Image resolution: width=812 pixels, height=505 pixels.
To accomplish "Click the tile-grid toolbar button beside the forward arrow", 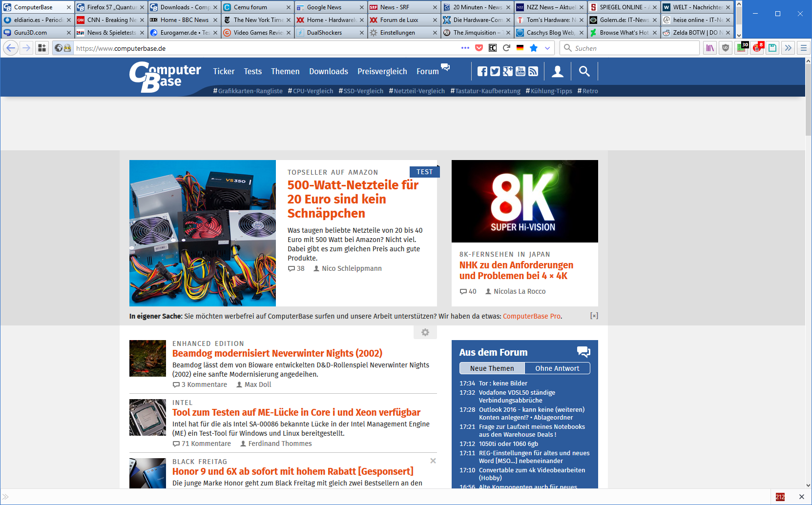I will point(42,48).
